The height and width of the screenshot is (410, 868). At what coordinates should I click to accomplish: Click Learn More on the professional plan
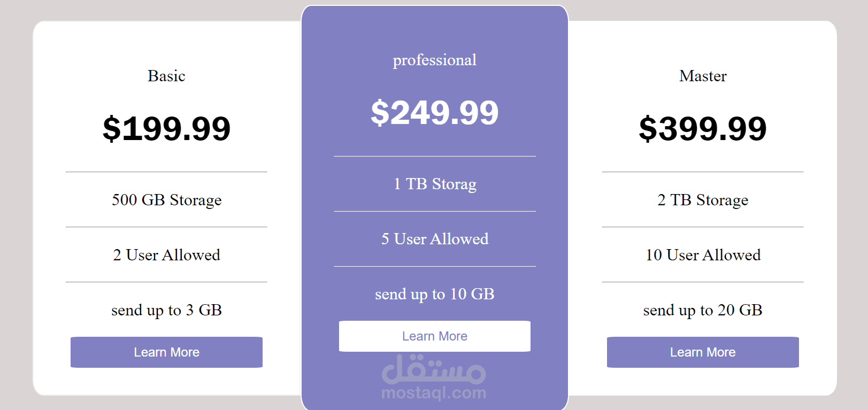434,336
